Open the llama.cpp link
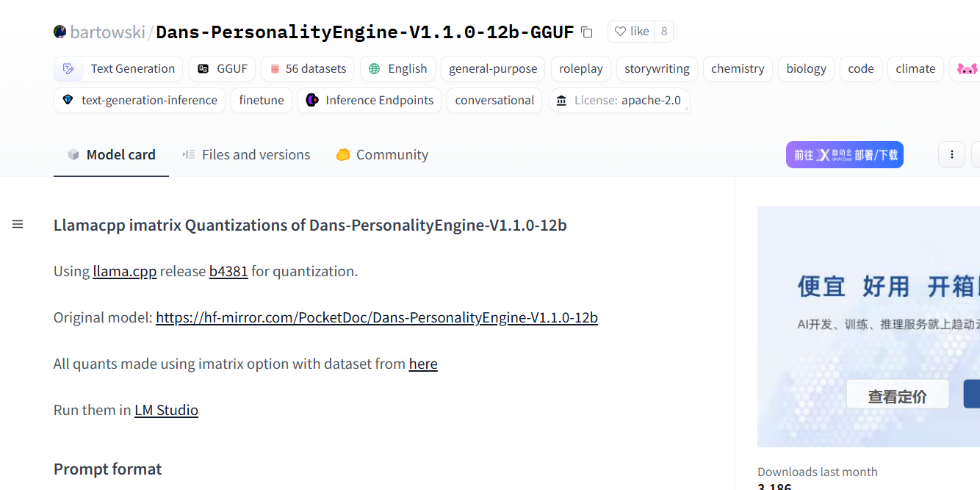Viewport: 980px width, 490px height. coord(125,271)
